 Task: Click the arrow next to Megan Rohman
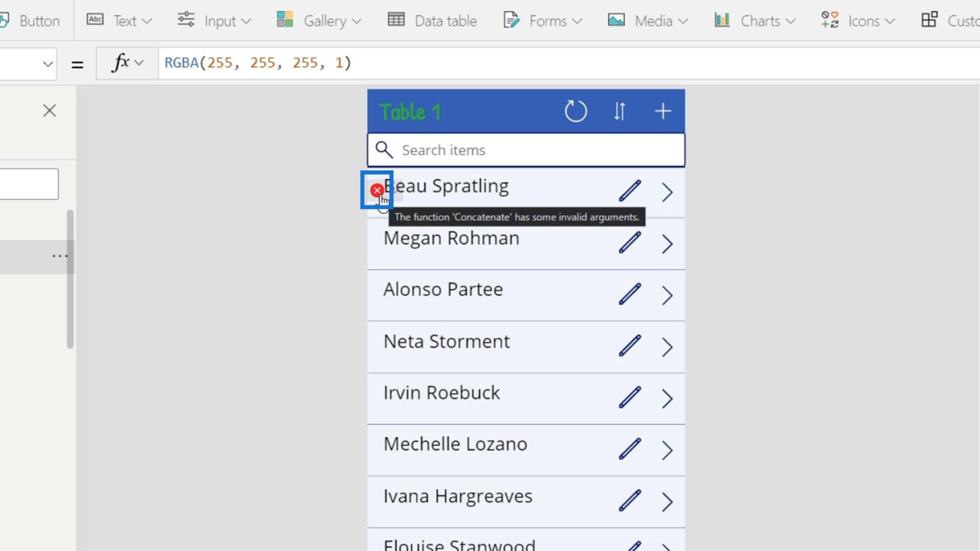coord(667,244)
